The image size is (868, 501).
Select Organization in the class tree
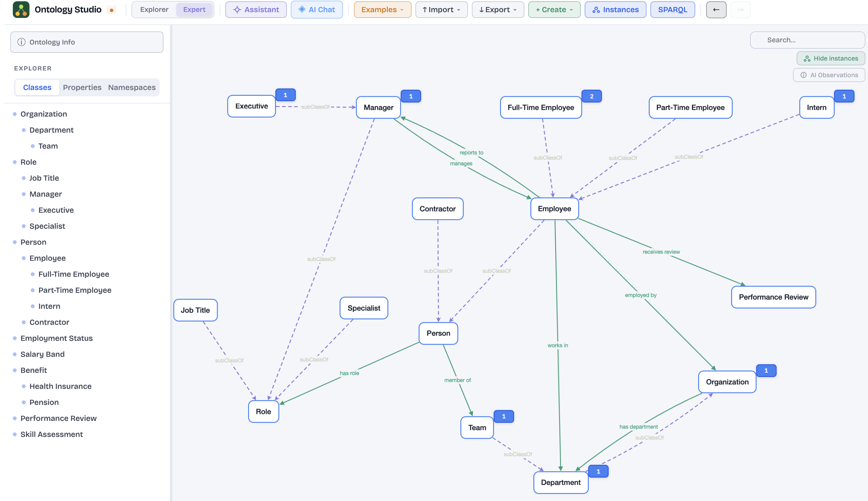(44, 114)
